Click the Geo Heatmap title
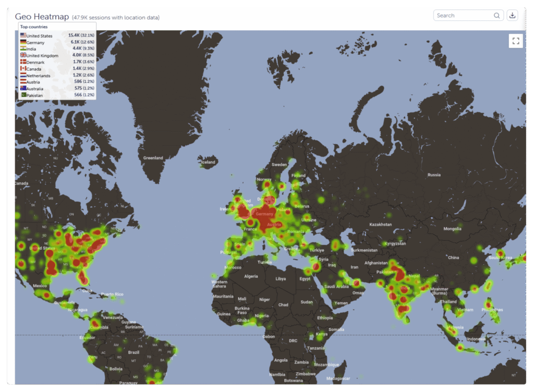The width and height of the screenshot is (534, 392). pyautogui.click(x=42, y=16)
